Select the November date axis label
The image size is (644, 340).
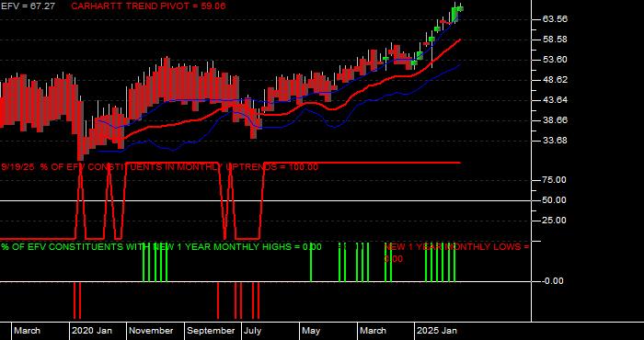152,331
